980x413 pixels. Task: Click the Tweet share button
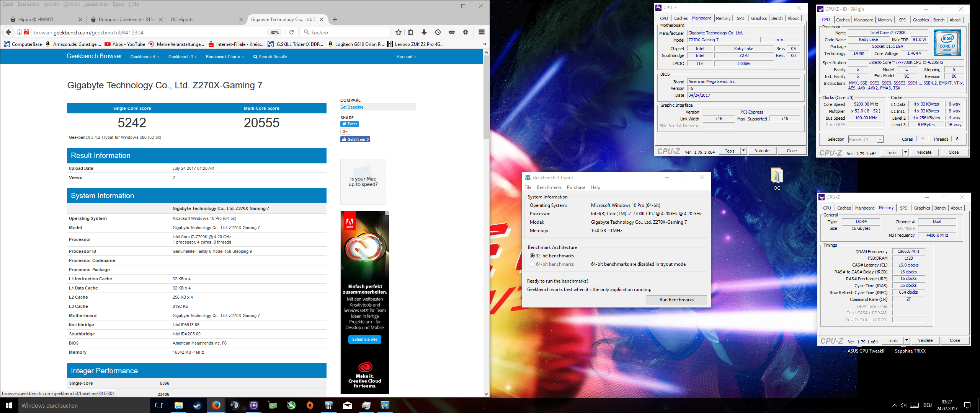350,124
